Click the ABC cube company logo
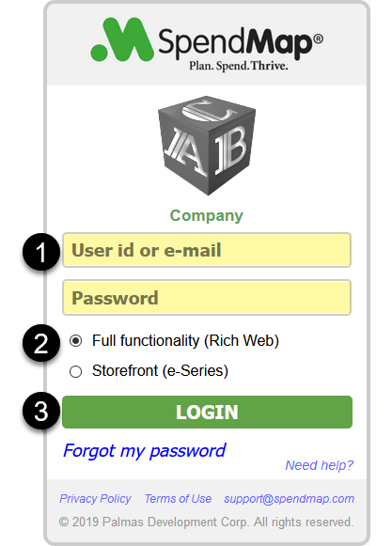 tap(207, 146)
